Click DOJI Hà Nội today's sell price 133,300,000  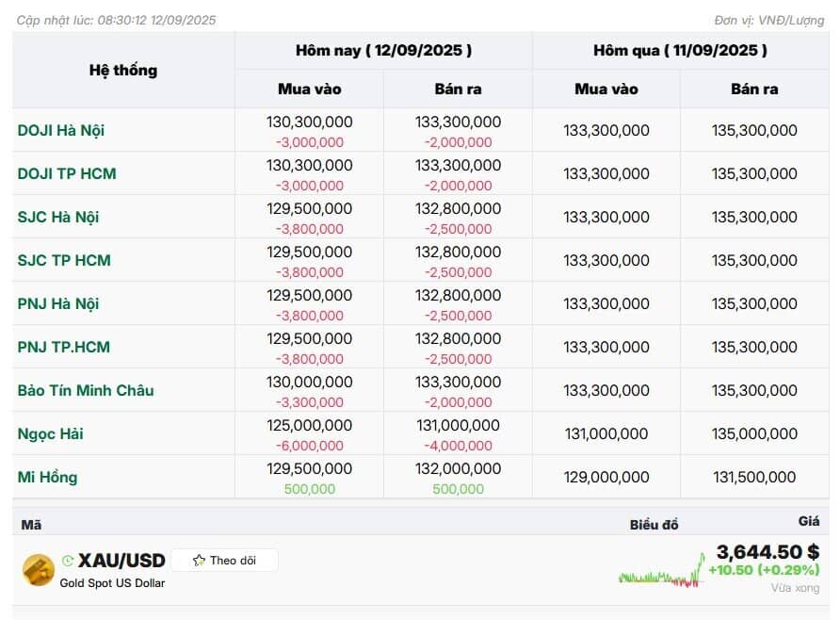point(458,122)
